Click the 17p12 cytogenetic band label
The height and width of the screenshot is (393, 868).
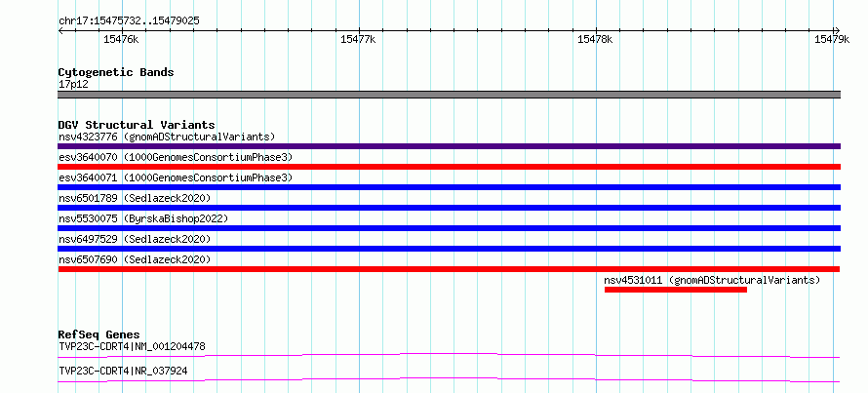pyautogui.click(x=73, y=85)
